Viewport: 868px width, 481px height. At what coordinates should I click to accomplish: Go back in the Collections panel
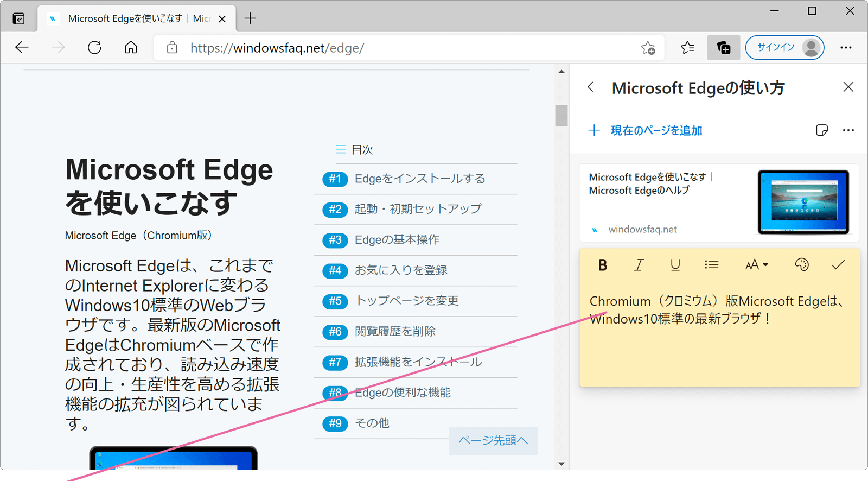pos(591,87)
